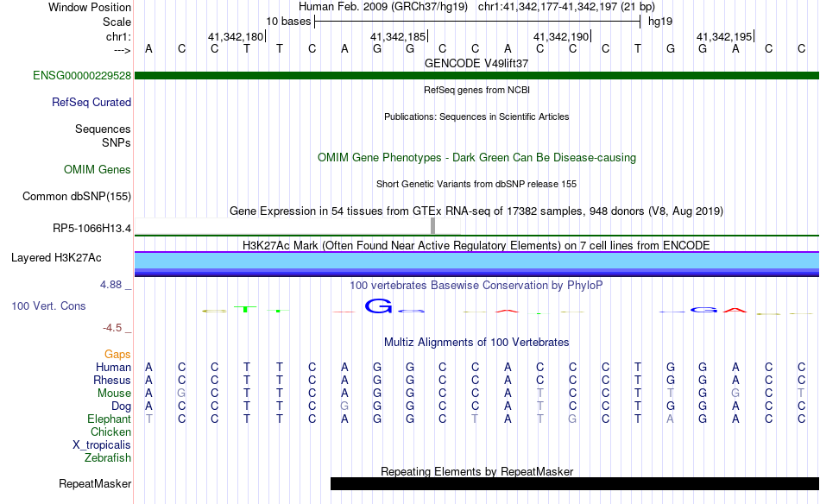Click 100 vertebrates Basewise Conservation by PhyloP
This screenshot has height=504, width=820.
476,285
